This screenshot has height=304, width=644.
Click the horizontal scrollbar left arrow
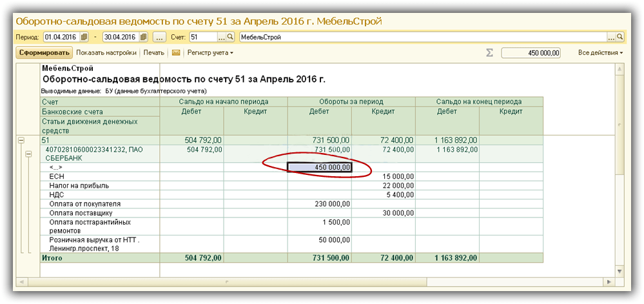pos(21,282)
